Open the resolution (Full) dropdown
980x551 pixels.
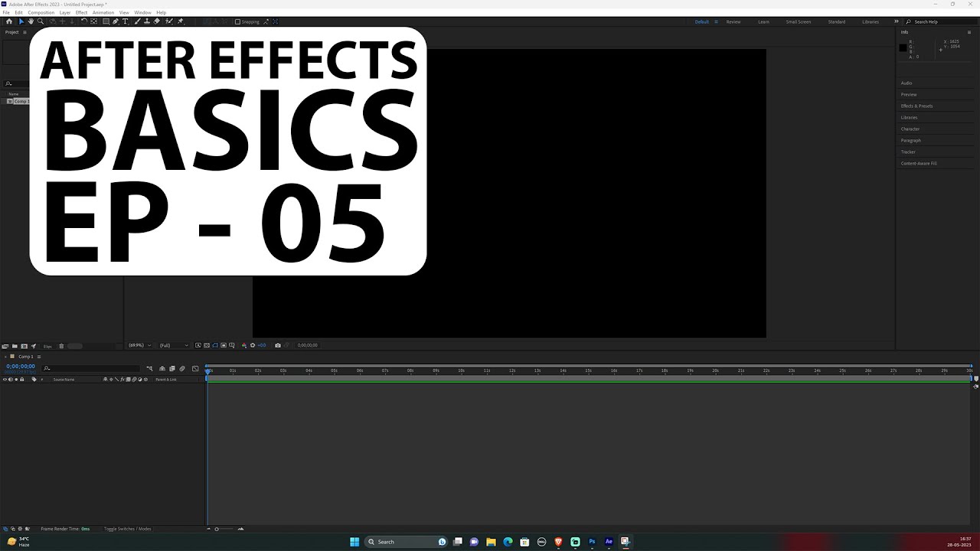click(x=173, y=345)
